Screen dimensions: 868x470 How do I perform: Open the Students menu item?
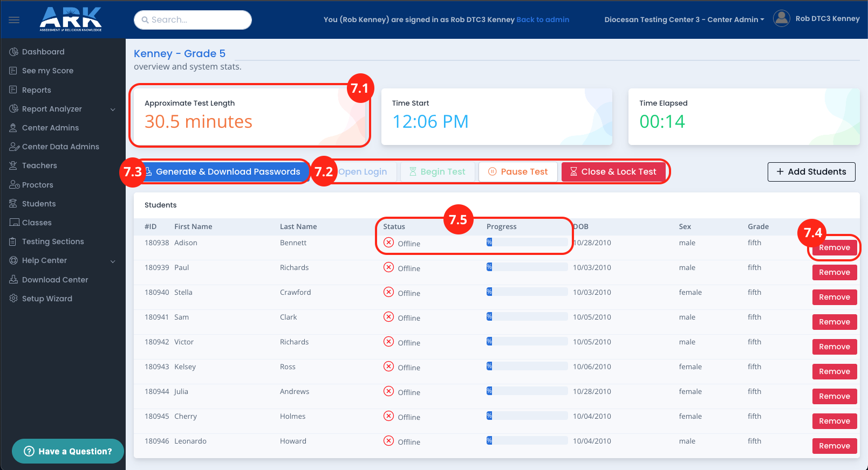38,204
